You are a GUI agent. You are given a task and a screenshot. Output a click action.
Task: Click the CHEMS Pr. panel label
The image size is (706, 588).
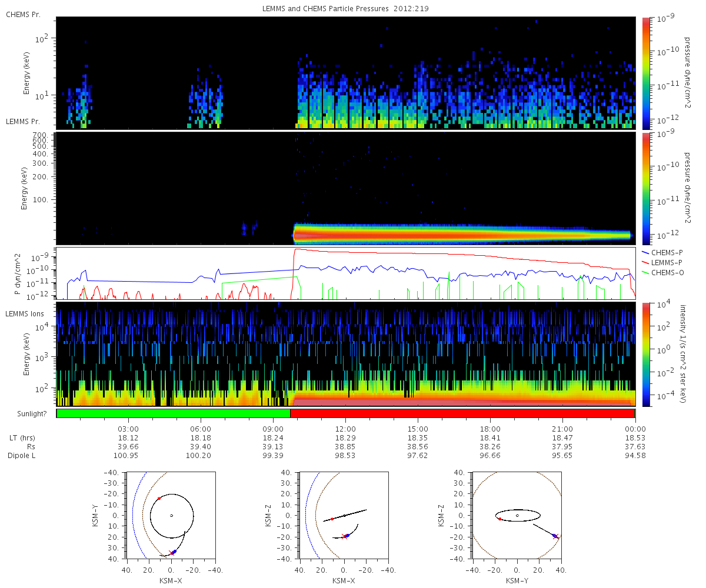click(x=24, y=14)
